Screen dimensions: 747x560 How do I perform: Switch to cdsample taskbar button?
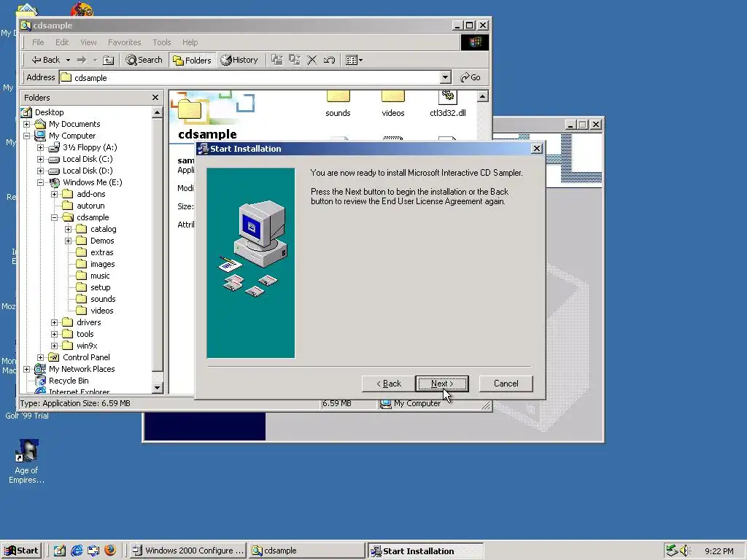[x=307, y=551]
